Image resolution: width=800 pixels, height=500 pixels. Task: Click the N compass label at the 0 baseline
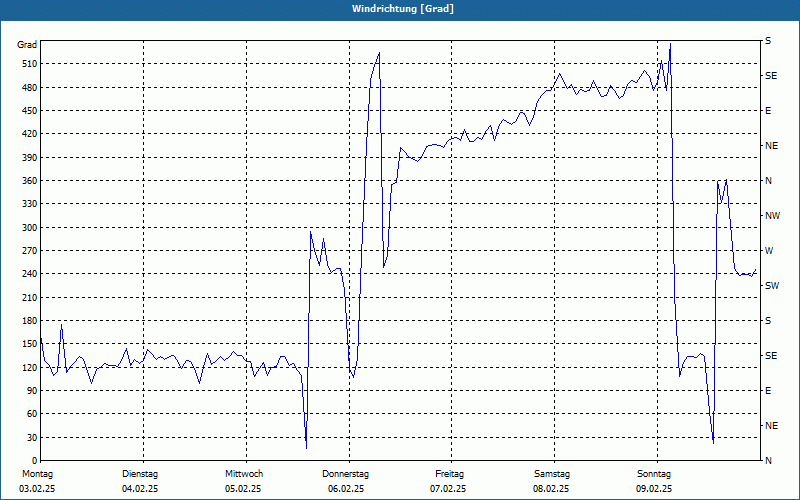(x=768, y=461)
